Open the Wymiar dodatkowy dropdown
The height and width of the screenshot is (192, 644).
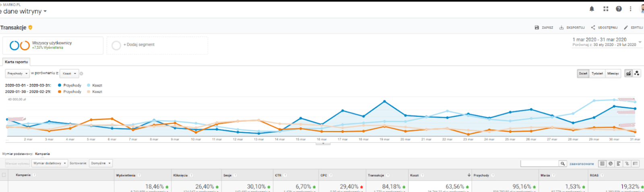tap(50, 163)
